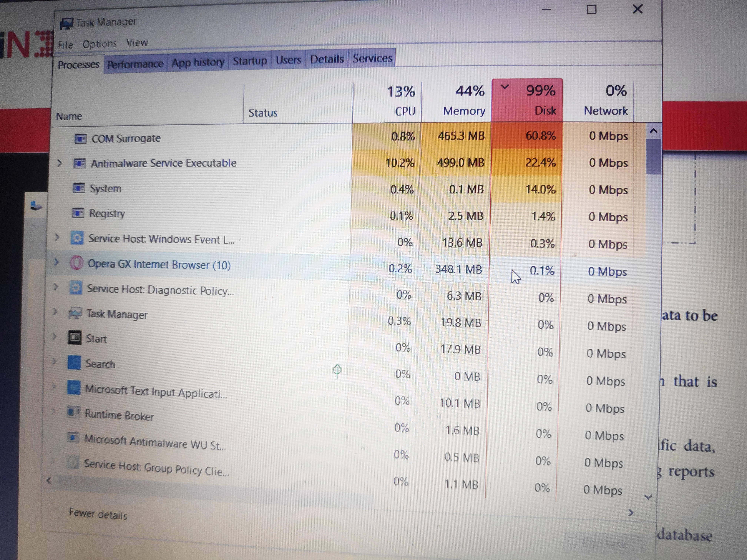Switch to the Processes tab
This screenshot has height=560, width=747.
click(78, 64)
